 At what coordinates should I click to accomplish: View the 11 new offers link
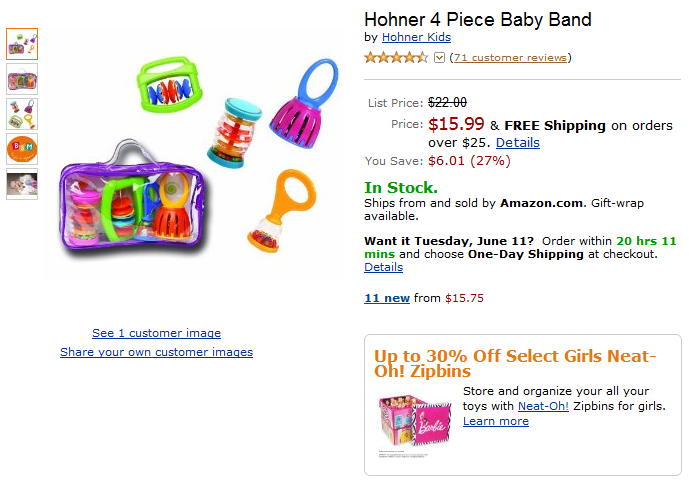387,298
